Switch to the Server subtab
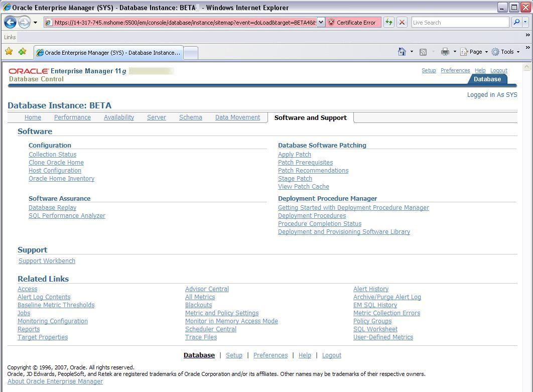The image size is (533, 392). coord(157,117)
